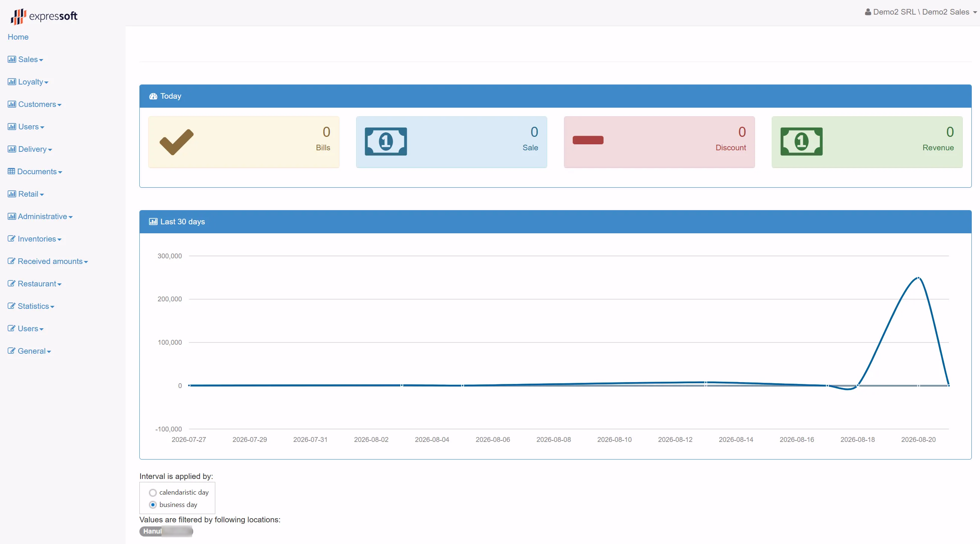Viewport: 980px width, 544px height.
Task: Click the Today dashboard gauge icon
Action: pos(153,96)
